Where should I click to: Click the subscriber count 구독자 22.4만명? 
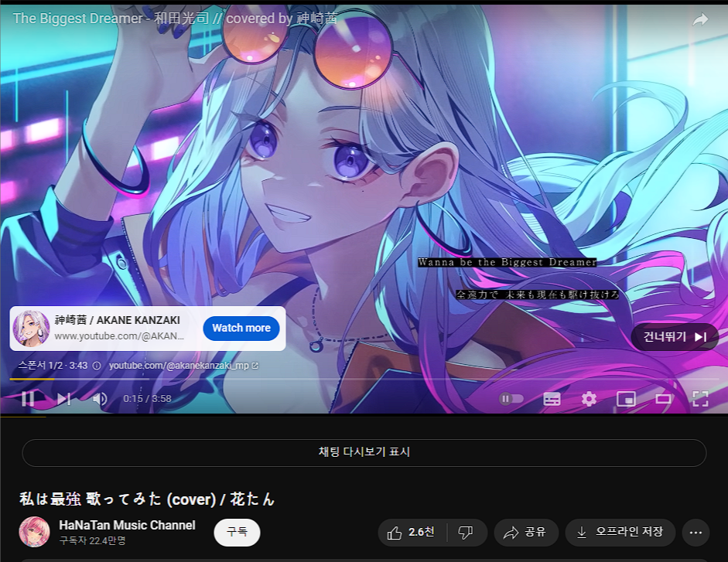point(92,540)
